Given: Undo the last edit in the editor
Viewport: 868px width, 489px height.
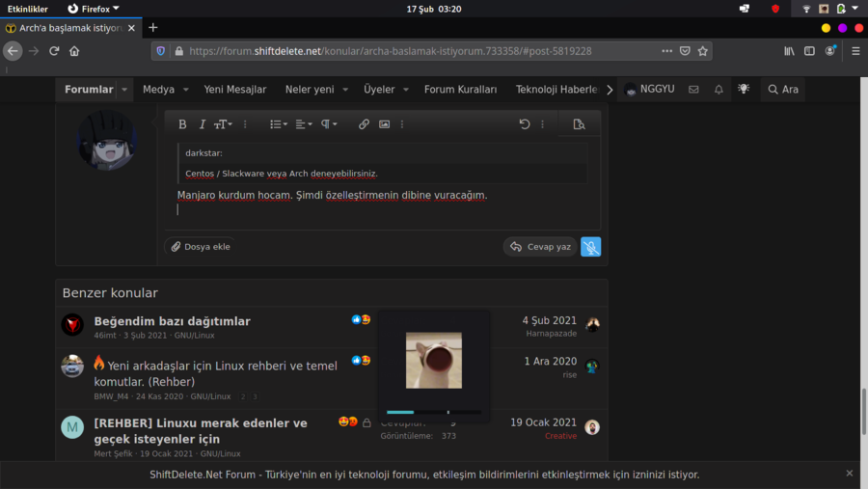Looking at the screenshot, I should coord(525,124).
